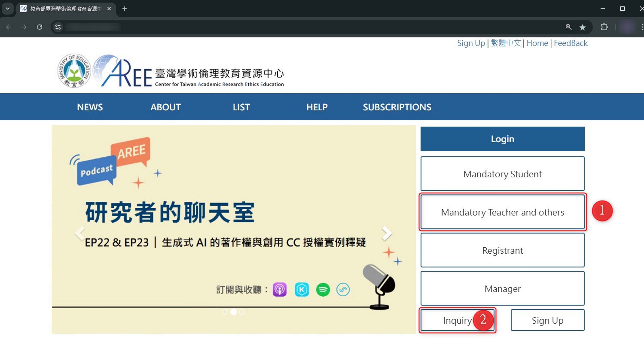
Task: Open the SUBSCRIPTIONS menu
Action: [x=397, y=107]
